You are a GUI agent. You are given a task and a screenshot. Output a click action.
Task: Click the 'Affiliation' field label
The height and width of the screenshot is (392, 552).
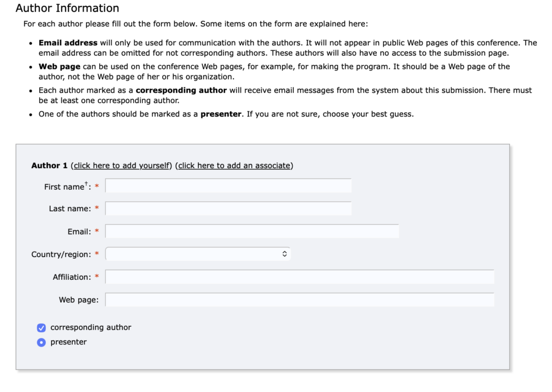click(x=72, y=277)
